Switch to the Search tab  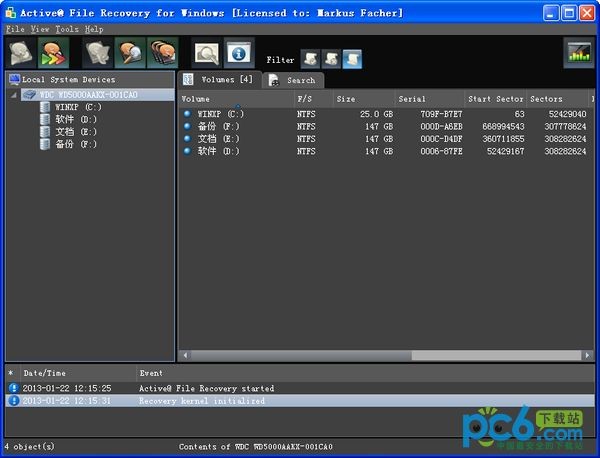(x=294, y=80)
